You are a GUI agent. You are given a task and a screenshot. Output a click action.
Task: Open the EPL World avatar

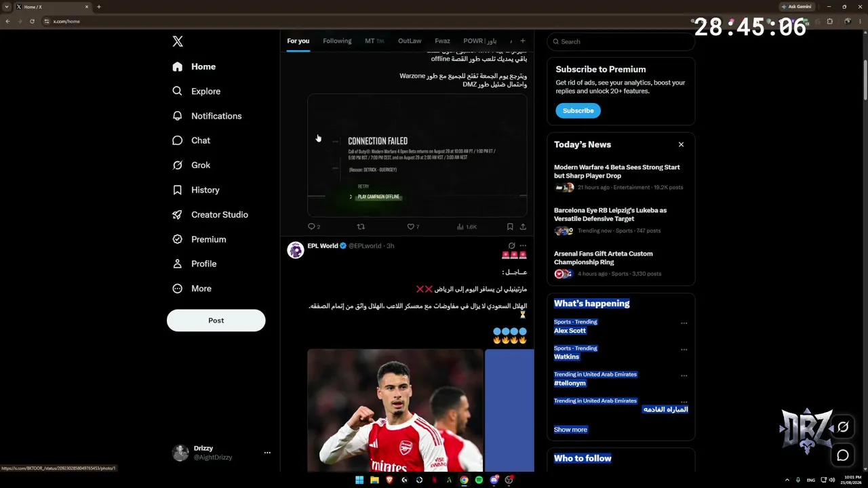click(296, 250)
